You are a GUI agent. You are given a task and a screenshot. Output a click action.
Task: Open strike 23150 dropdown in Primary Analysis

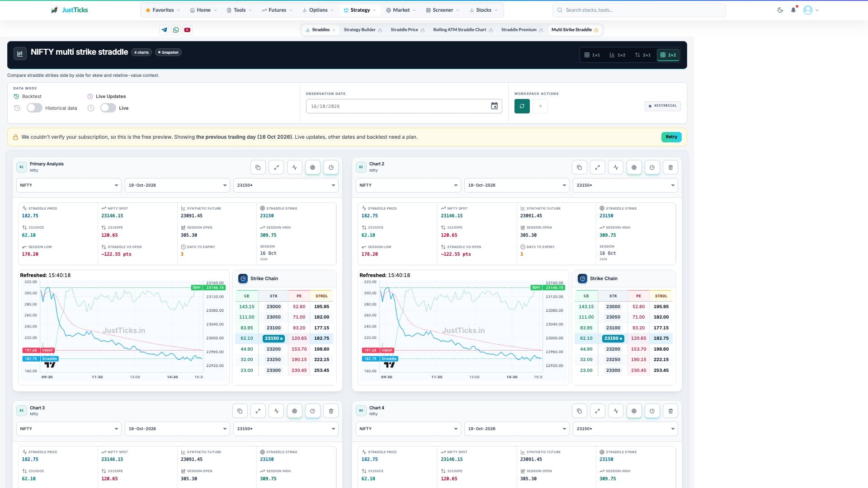click(x=286, y=185)
